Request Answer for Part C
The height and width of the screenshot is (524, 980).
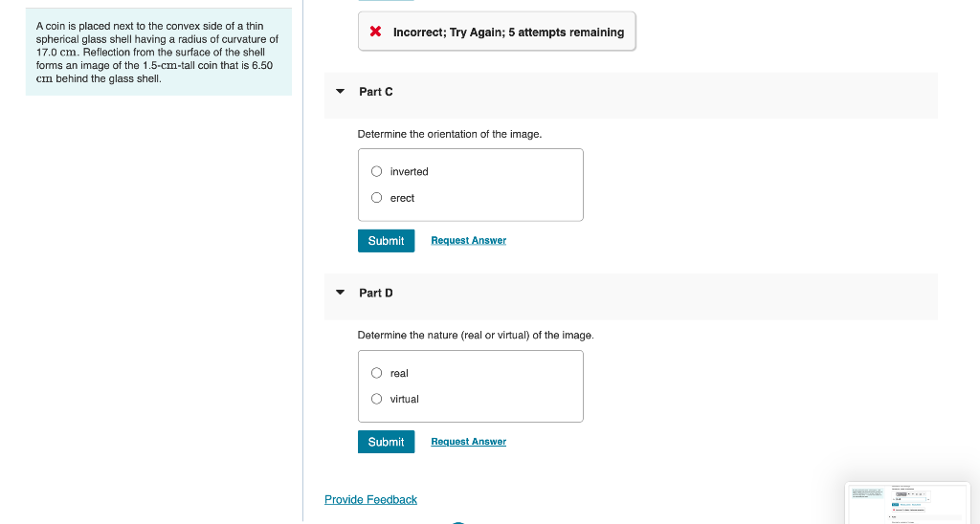tap(468, 241)
